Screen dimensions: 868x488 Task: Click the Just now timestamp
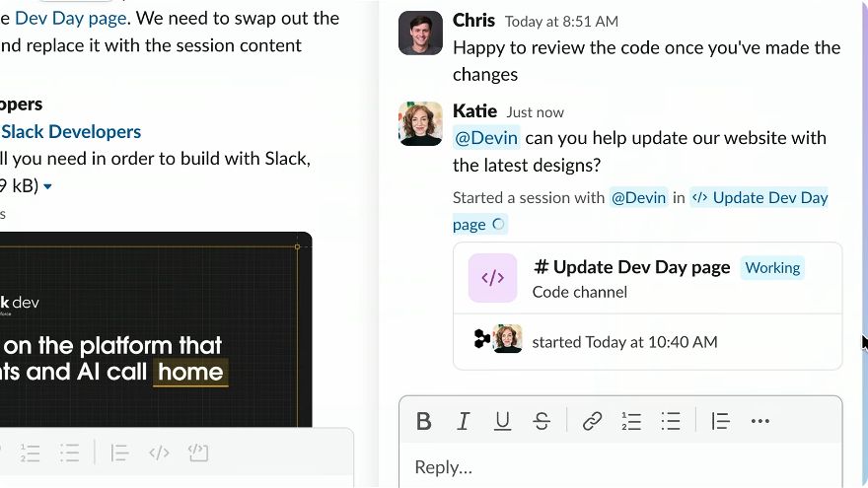click(x=535, y=112)
